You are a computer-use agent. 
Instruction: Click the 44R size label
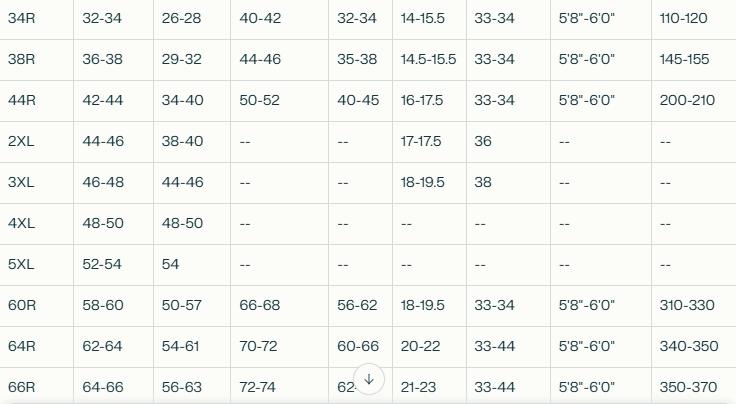click(x=22, y=100)
